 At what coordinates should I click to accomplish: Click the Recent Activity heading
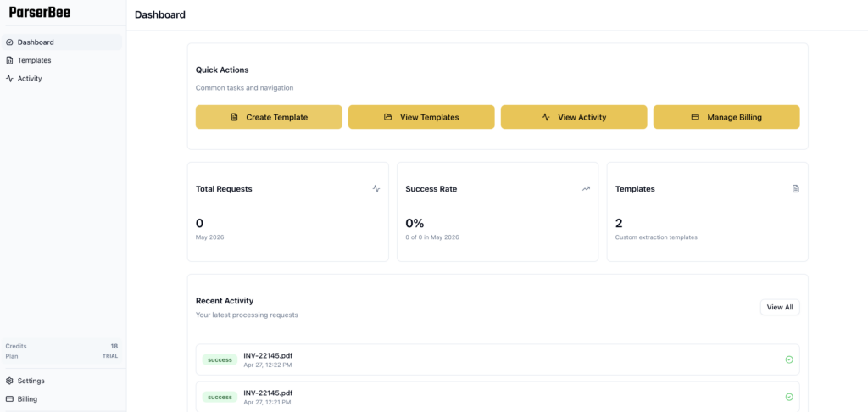(x=225, y=301)
